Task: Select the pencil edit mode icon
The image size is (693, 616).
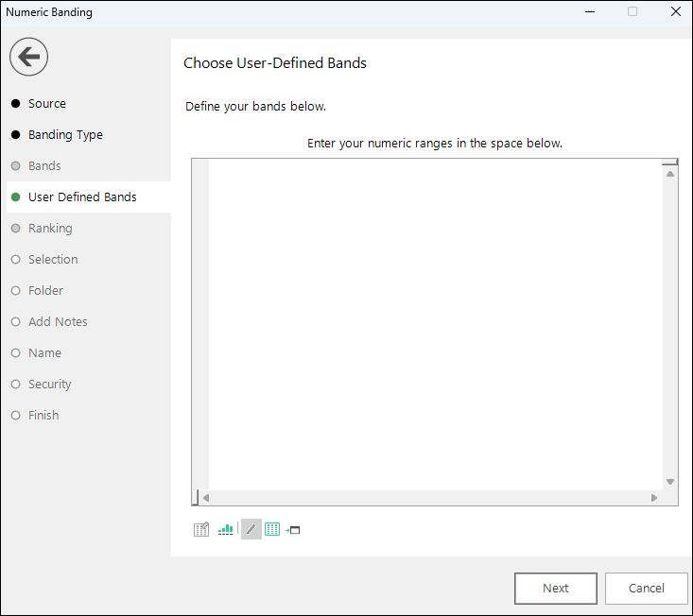Action: coord(251,529)
